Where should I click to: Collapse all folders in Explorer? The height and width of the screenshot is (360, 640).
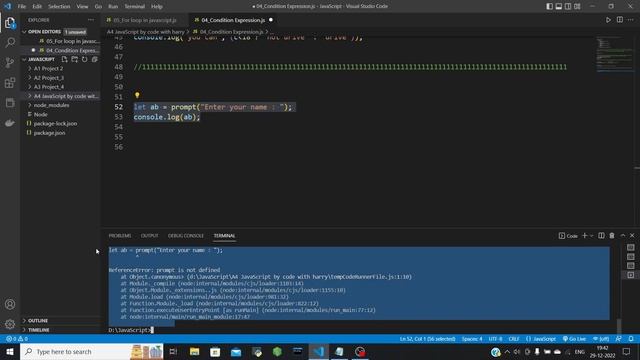click(x=95, y=59)
